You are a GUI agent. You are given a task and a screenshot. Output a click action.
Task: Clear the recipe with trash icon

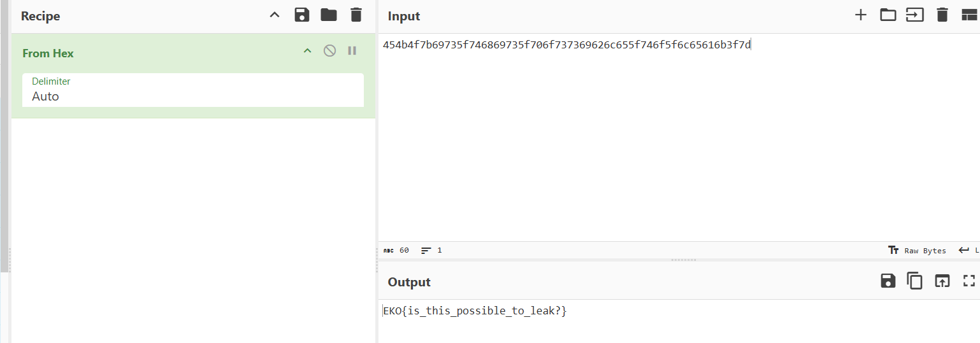pos(356,15)
